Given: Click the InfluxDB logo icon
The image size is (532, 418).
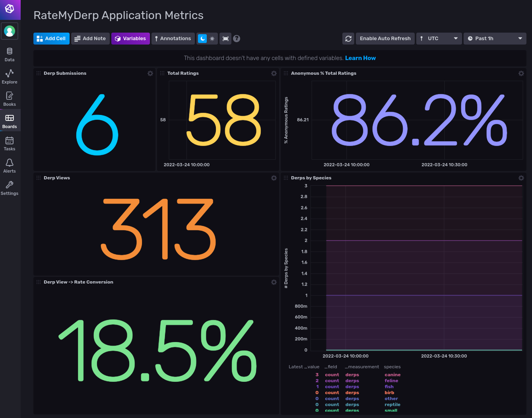Looking at the screenshot, I should tap(10, 8).
